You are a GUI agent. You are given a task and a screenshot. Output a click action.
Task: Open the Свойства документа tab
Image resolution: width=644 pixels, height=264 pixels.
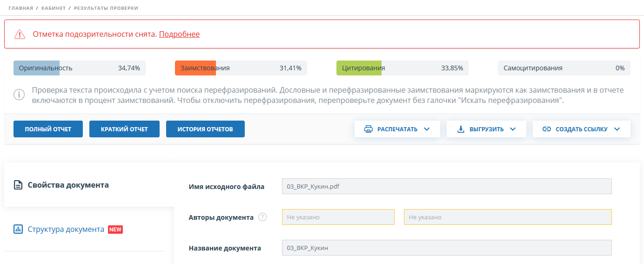(x=68, y=185)
